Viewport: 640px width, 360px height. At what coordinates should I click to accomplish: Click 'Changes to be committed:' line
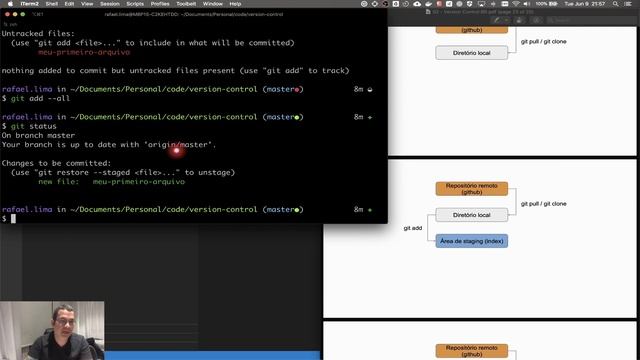pyautogui.click(x=56, y=163)
